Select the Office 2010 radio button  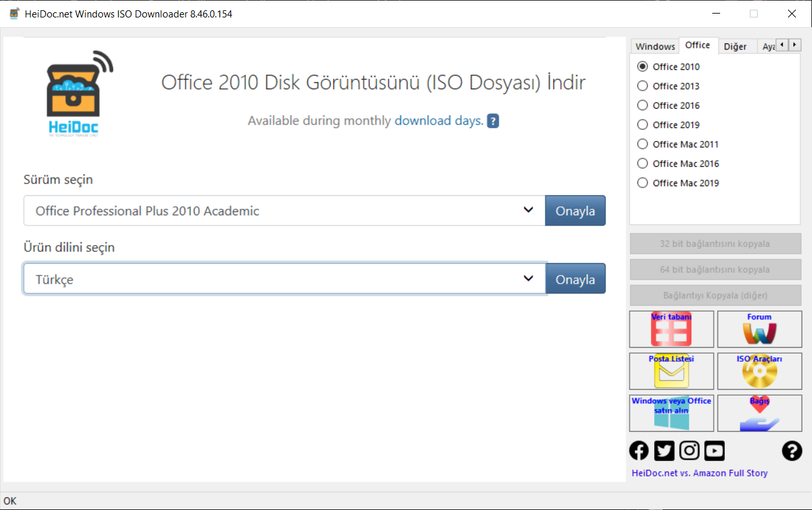[x=668, y=67]
